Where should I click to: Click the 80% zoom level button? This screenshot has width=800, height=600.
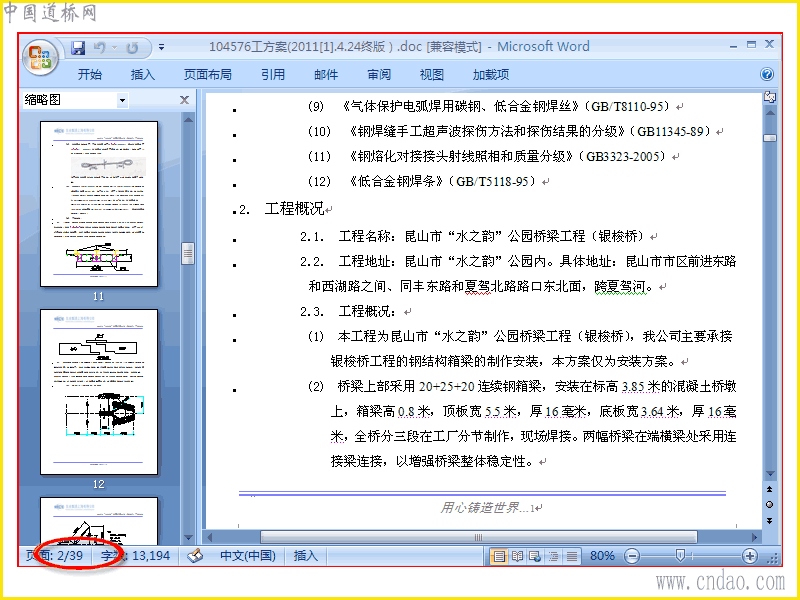pos(602,556)
